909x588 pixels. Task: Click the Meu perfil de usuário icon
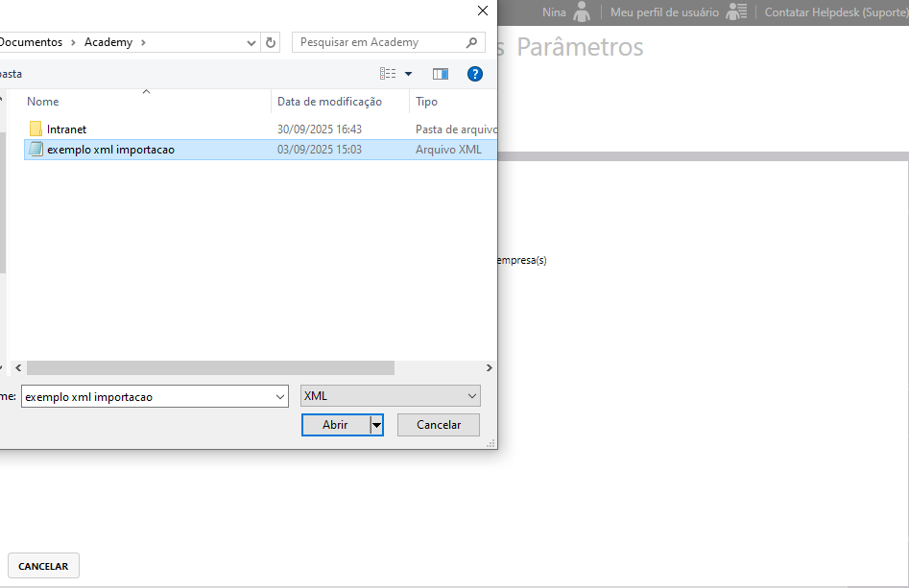tap(736, 12)
